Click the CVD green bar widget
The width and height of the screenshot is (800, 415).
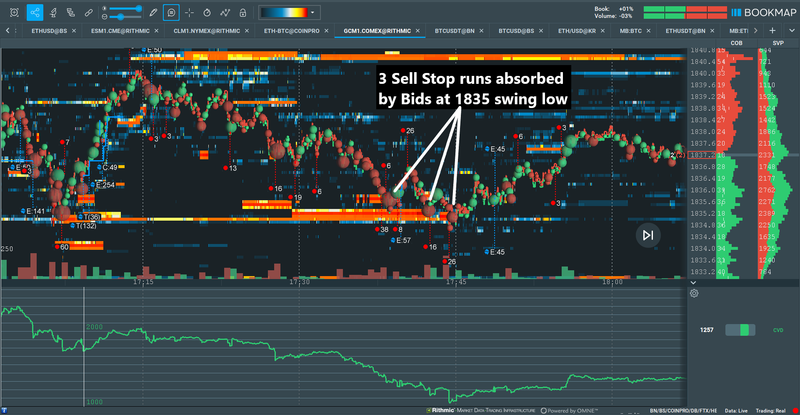pyautogui.click(x=740, y=330)
